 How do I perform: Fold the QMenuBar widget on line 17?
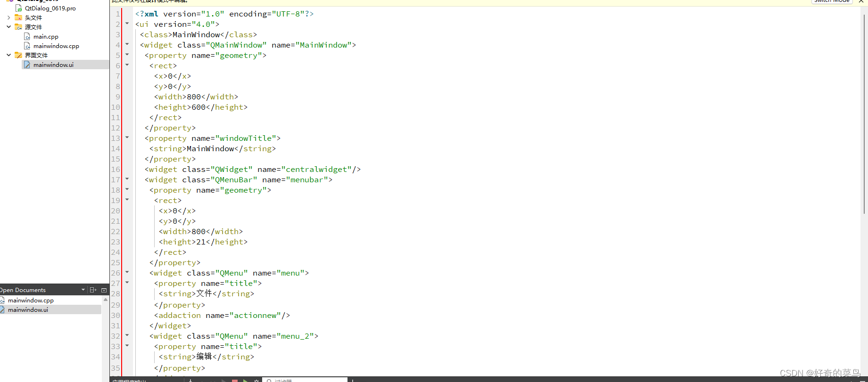pyautogui.click(x=127, y=179)
